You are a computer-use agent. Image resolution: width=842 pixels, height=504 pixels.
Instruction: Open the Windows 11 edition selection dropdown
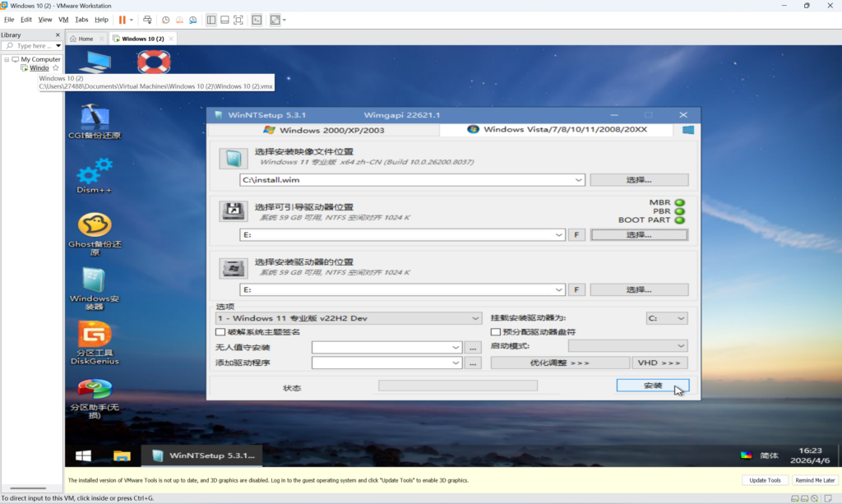pos(476,318)
